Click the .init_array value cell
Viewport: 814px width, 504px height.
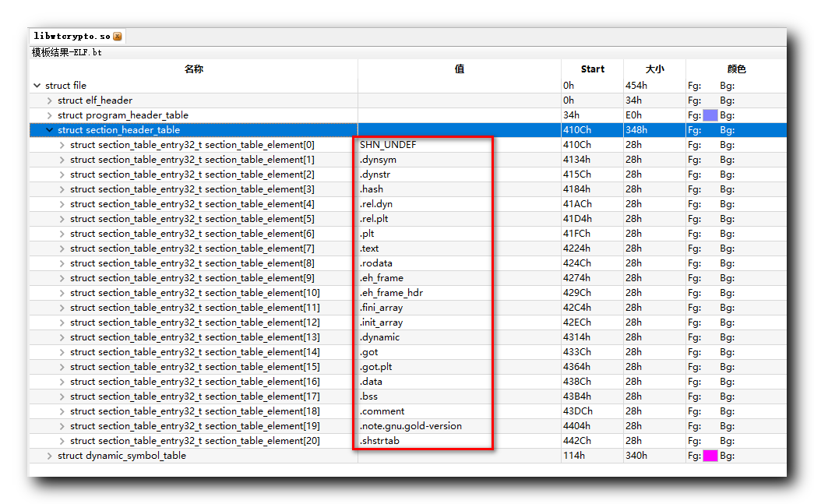tap(460, 322)
